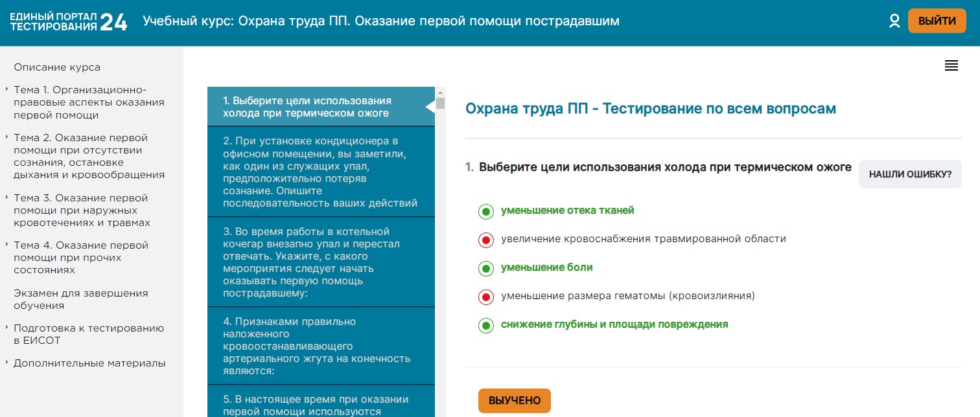
Task: Expand Тема 2 section in sidebar
Action: 88,156
